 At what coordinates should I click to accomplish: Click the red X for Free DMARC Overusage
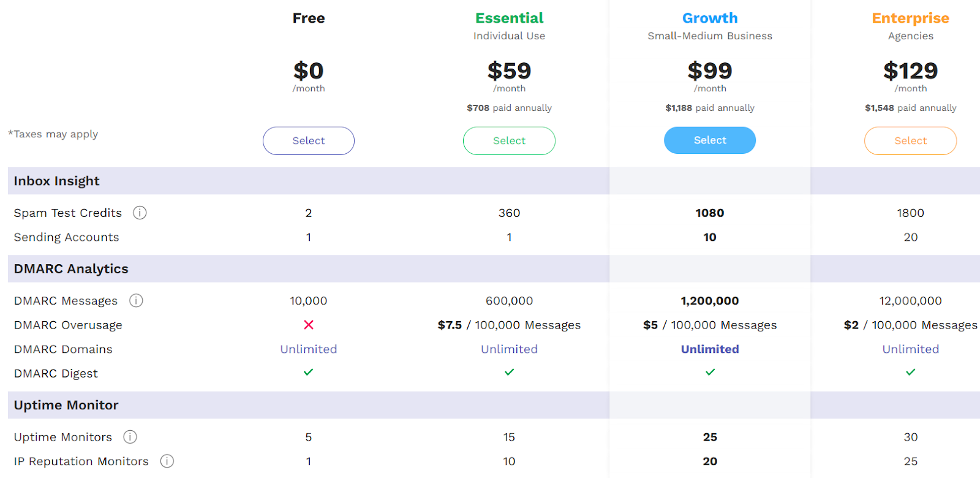coord(308,325)
